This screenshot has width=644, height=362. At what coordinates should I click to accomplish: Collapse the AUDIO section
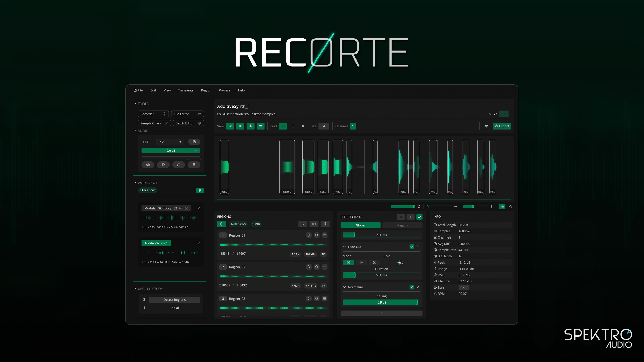point(135,130)
